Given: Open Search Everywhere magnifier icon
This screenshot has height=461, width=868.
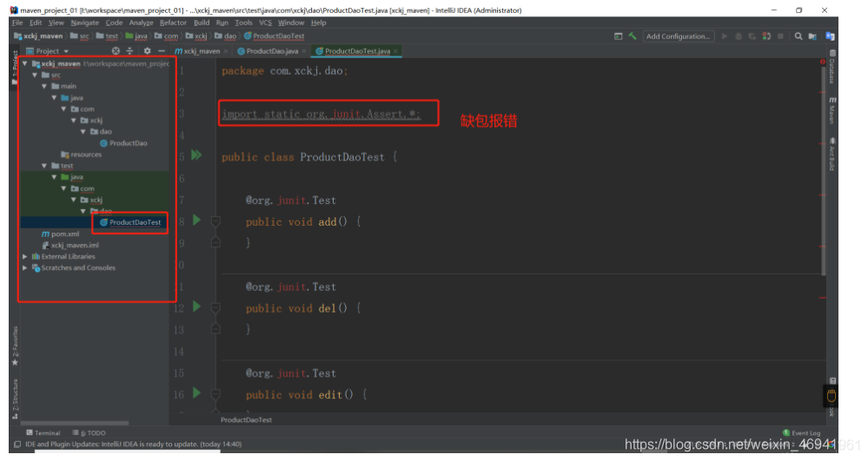Looking at the screenshot, I should [x=798, y=36].
